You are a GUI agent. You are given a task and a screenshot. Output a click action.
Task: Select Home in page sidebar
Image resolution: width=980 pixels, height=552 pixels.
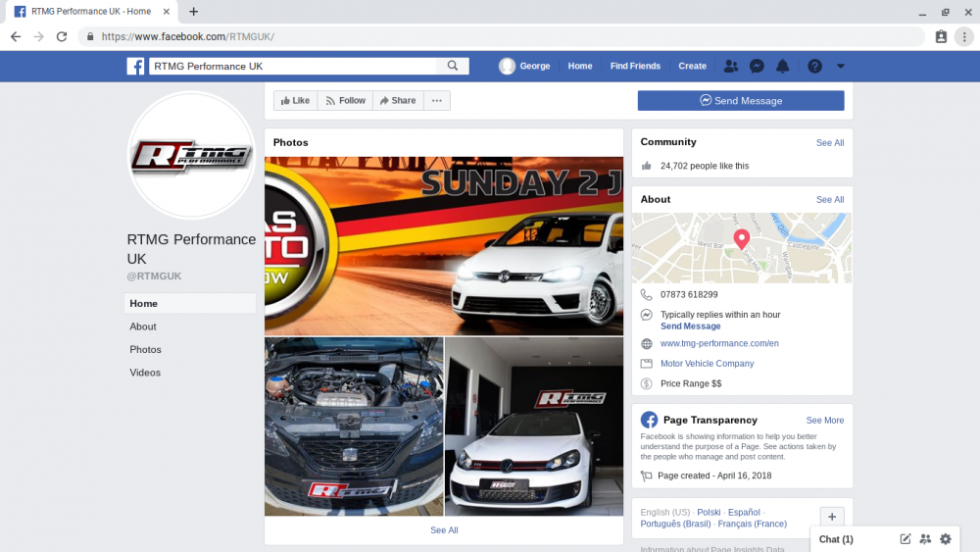coord(190,303)
